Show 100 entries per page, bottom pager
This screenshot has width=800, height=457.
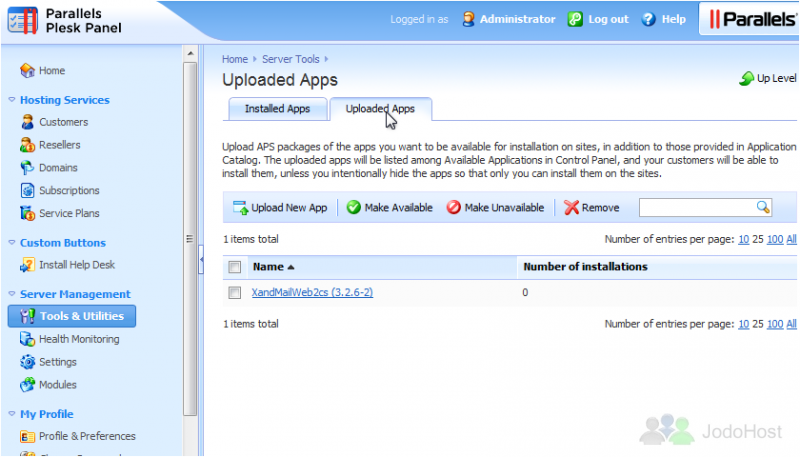[x=775, y=324]
